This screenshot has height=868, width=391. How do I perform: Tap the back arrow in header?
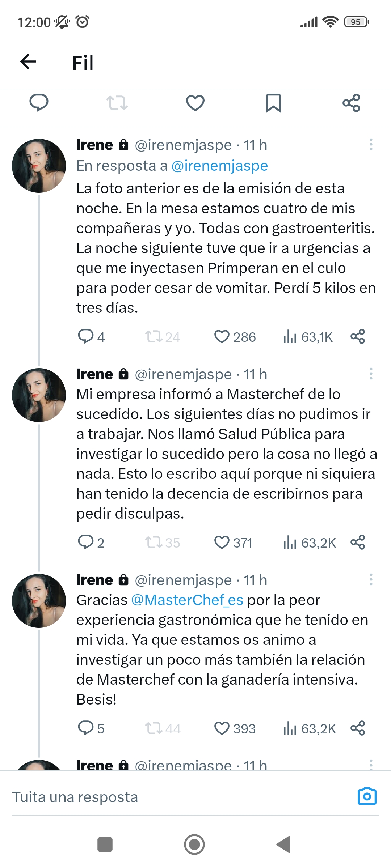click(x=28, y=61)
